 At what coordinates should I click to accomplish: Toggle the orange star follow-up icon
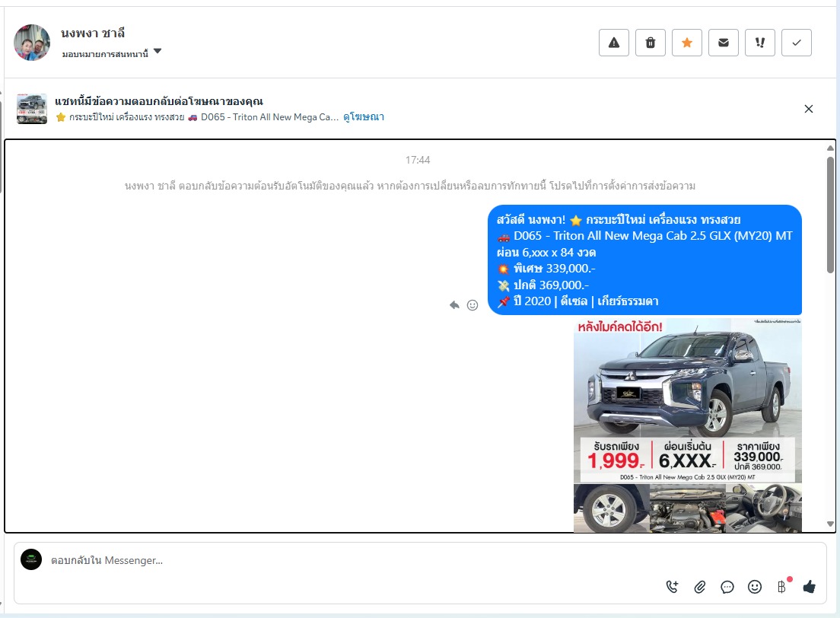click(687, 43)
